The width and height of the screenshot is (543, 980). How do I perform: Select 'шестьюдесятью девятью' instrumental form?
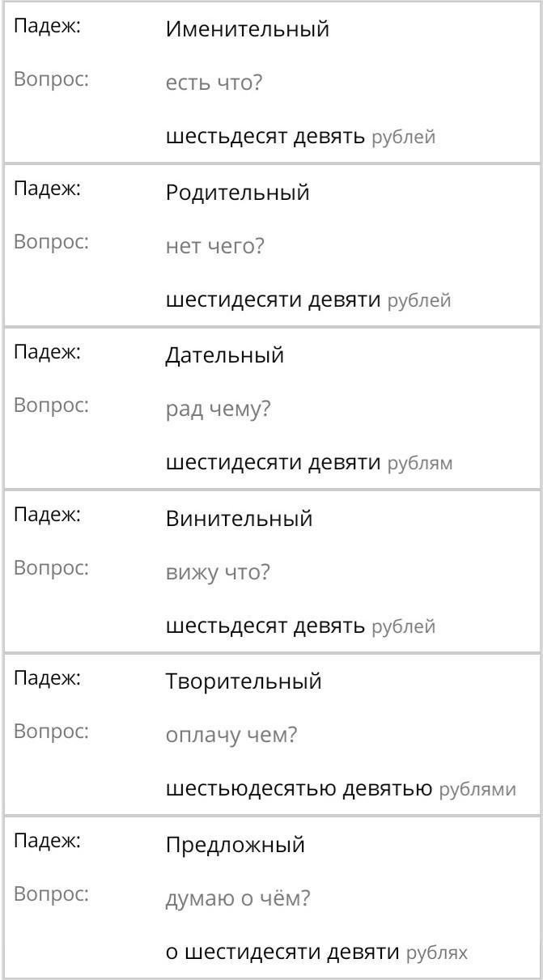[299, 789]
